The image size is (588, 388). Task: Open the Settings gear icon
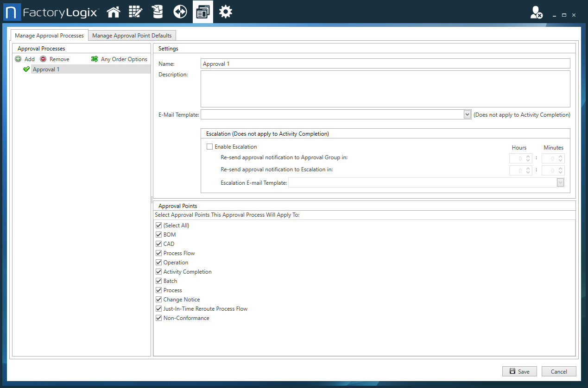click(x=225, y=11)
